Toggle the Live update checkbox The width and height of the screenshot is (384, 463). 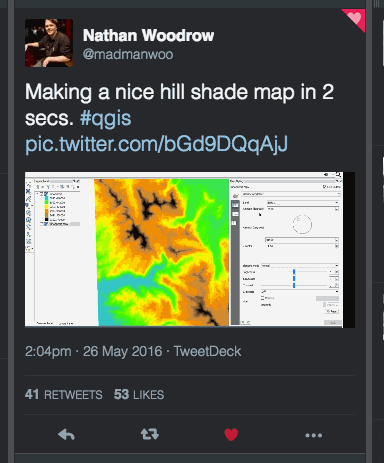(x=324, y=187)
